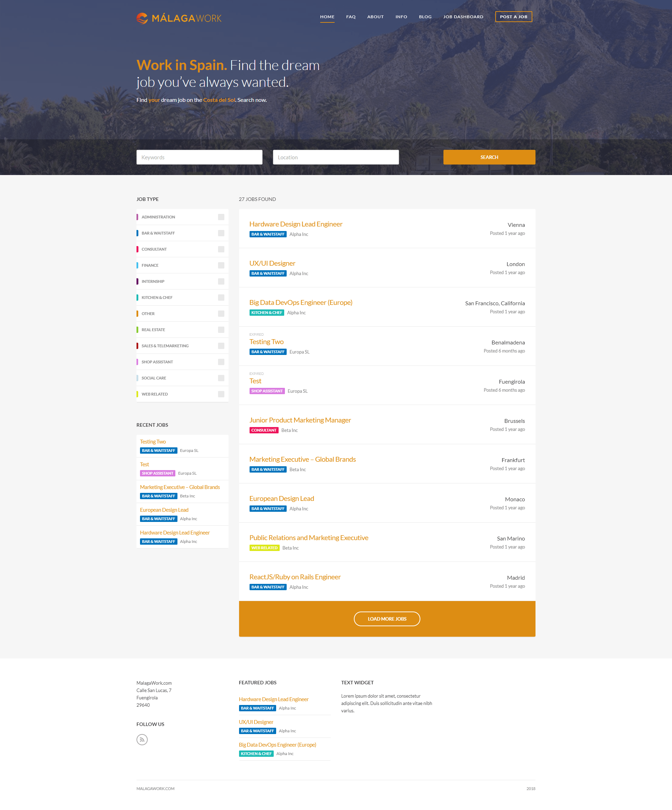Click SHOP ASSISTANT tag on main Test listing

pyautogui.click(x=267, y=391)
